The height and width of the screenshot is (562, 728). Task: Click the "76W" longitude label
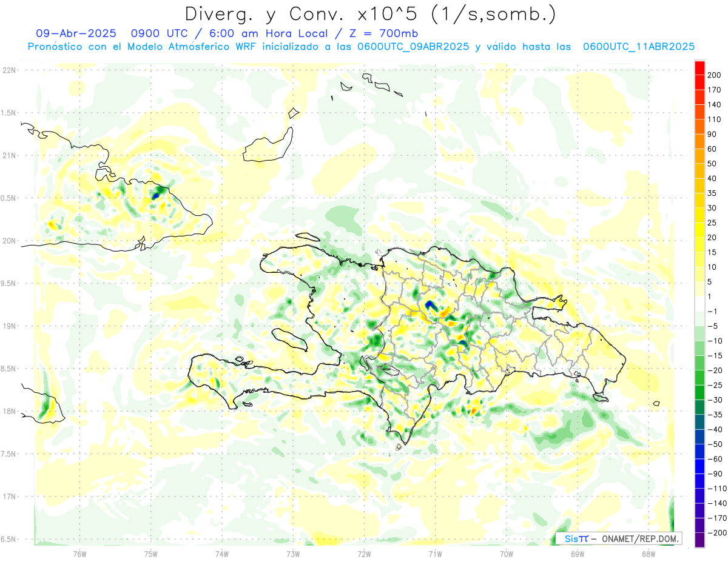coord(79,553)
